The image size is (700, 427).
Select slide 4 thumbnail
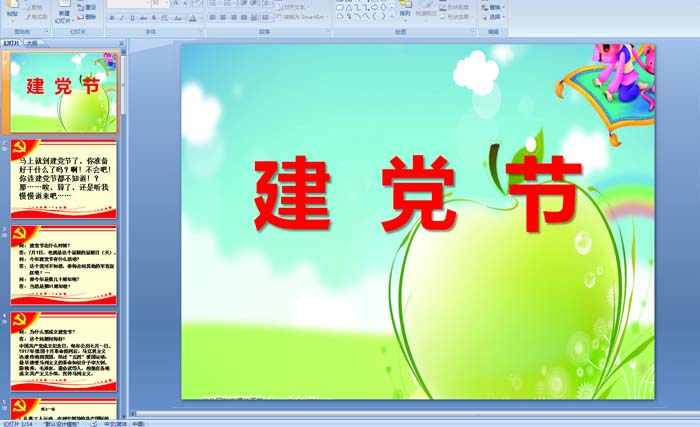[64, 352]
